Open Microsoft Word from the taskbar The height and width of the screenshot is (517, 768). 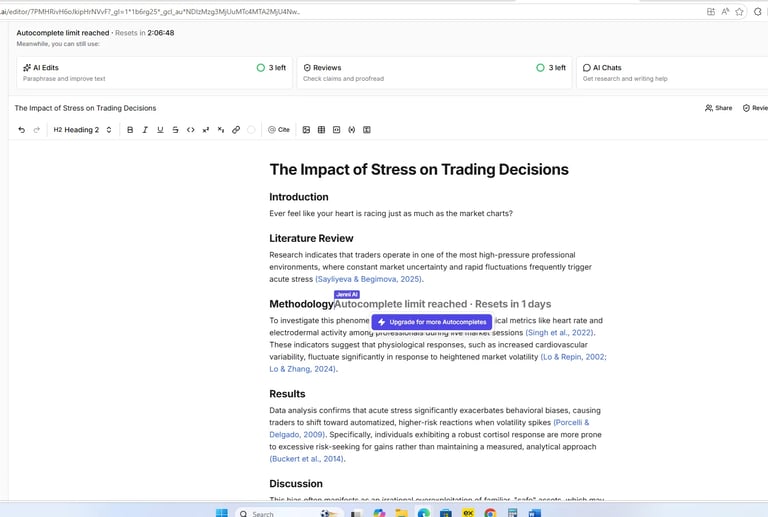(x=535, y=513)
